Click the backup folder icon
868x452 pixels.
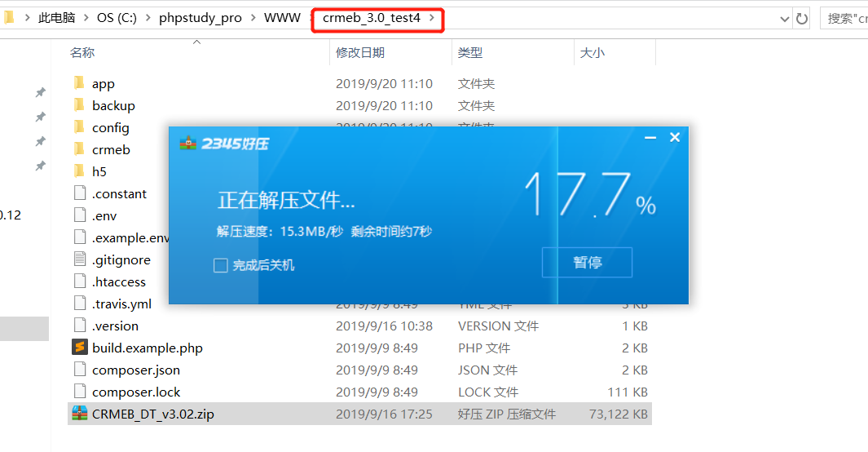pos(79,105)
